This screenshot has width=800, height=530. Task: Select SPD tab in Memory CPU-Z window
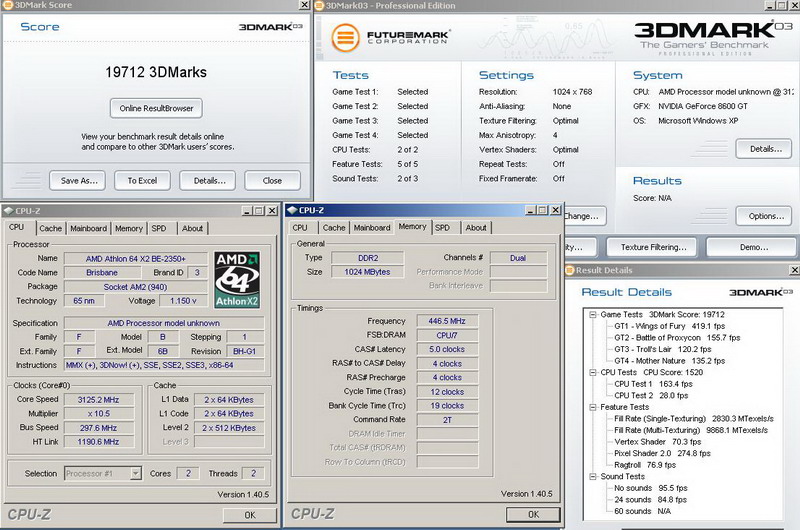tap(442, 228)
